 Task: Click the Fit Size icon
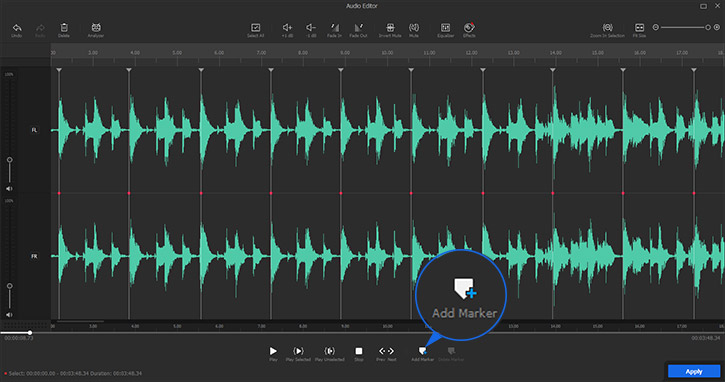point(639,28)
